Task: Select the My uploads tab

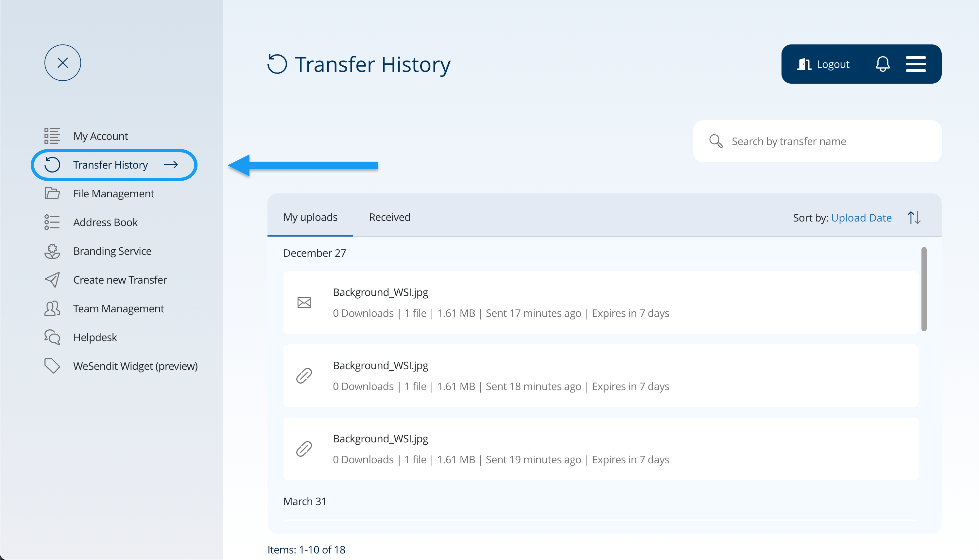Action: pos(310,217)
